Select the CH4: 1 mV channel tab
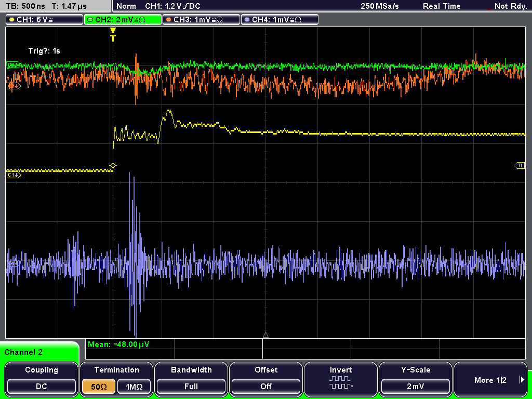Screen dimensions: 532x399 pos(280,20)
